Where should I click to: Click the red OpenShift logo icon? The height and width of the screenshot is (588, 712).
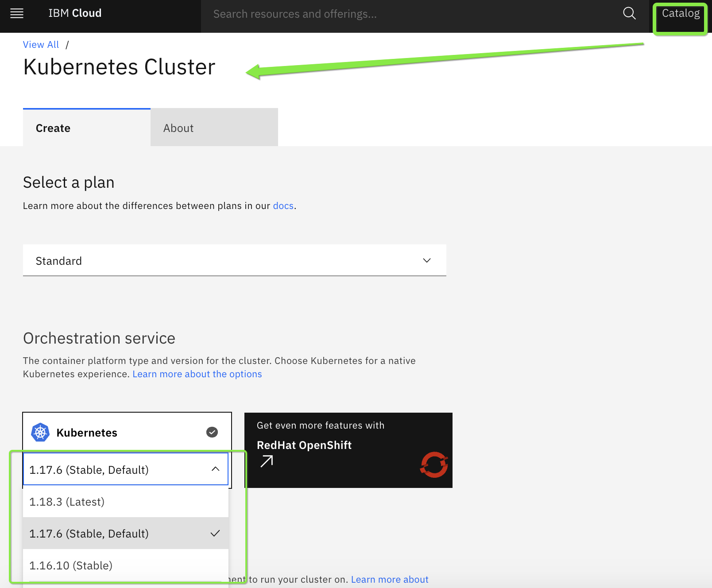point(434,464)
